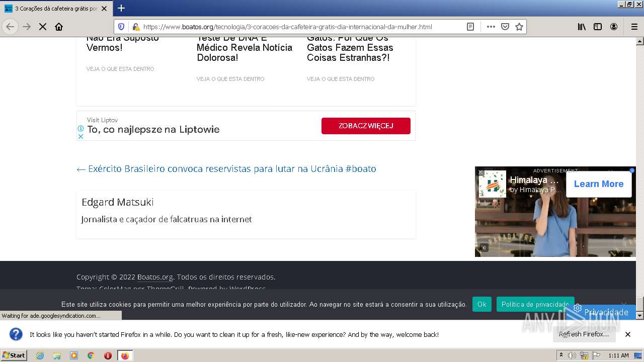Show hidden tray icons arrow

(x=561, y=355)
